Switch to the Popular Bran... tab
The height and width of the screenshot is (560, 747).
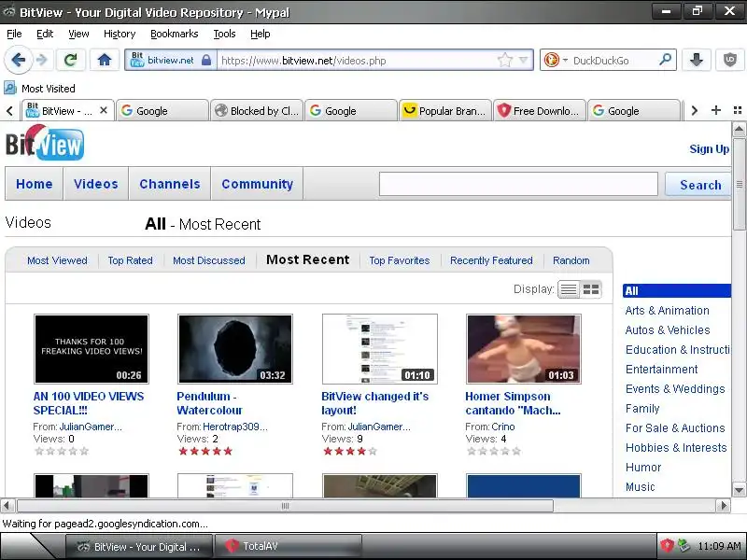(444, 110)
